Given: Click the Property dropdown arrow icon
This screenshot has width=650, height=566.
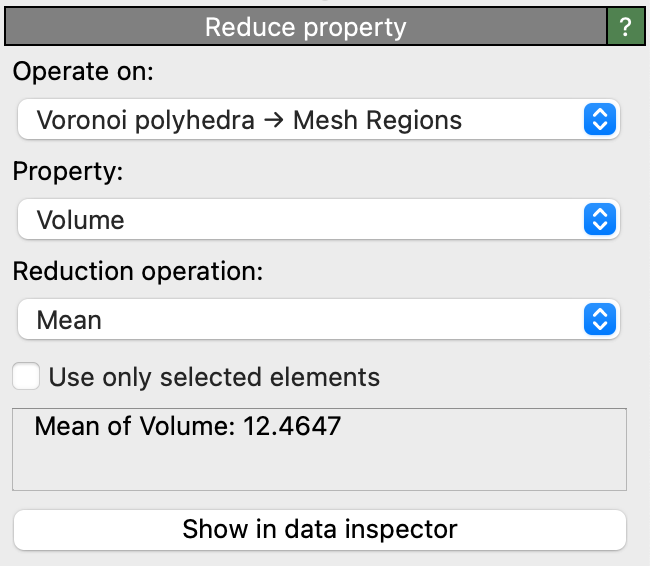Looking at the screenshot, I should click(x=597, y=220).
